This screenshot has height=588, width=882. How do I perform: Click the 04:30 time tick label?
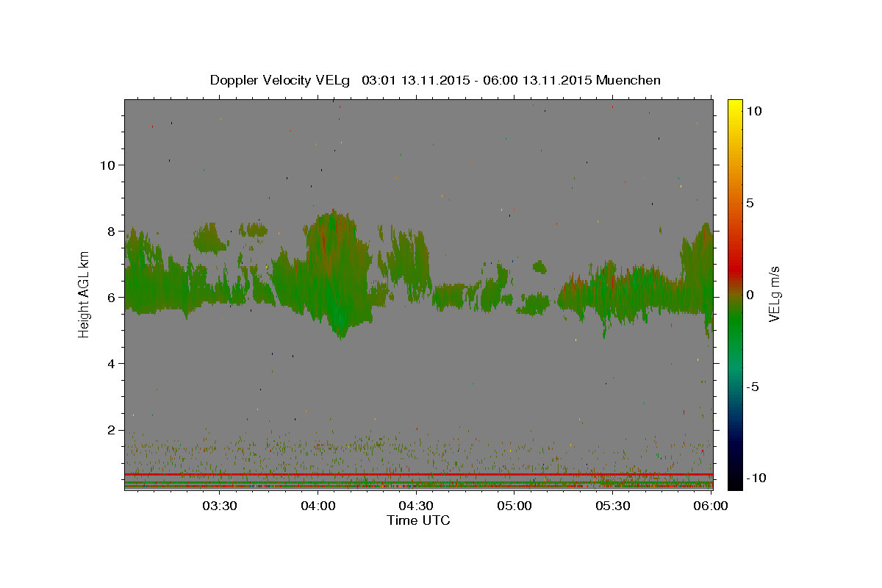(x=416, y=506)
